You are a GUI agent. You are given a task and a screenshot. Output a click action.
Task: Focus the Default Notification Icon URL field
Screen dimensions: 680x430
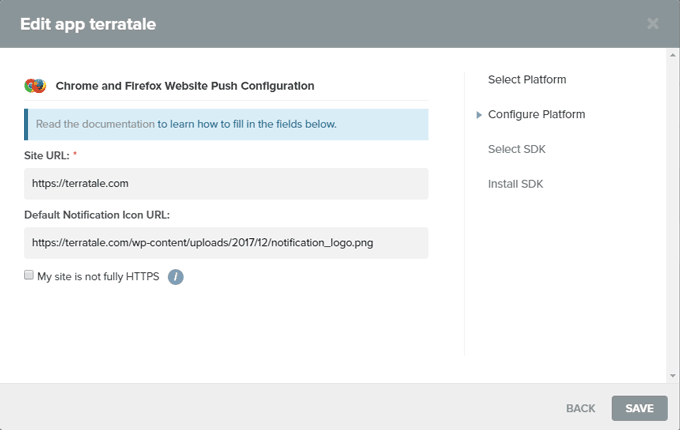(x=226, y=243)
